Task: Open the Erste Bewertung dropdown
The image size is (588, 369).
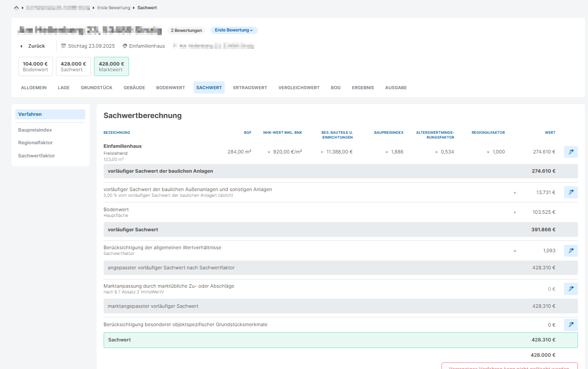Action: [234, 31]
